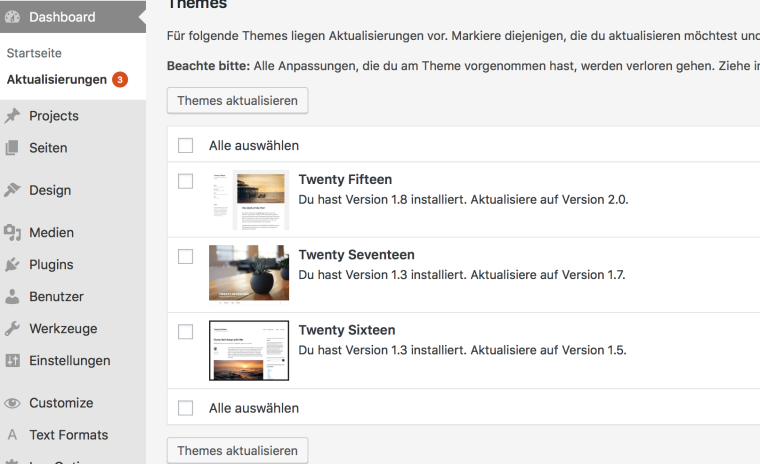The image size is (760, 464).
Task: Click the Einstellungen settings icon
Action: (13, 361)
